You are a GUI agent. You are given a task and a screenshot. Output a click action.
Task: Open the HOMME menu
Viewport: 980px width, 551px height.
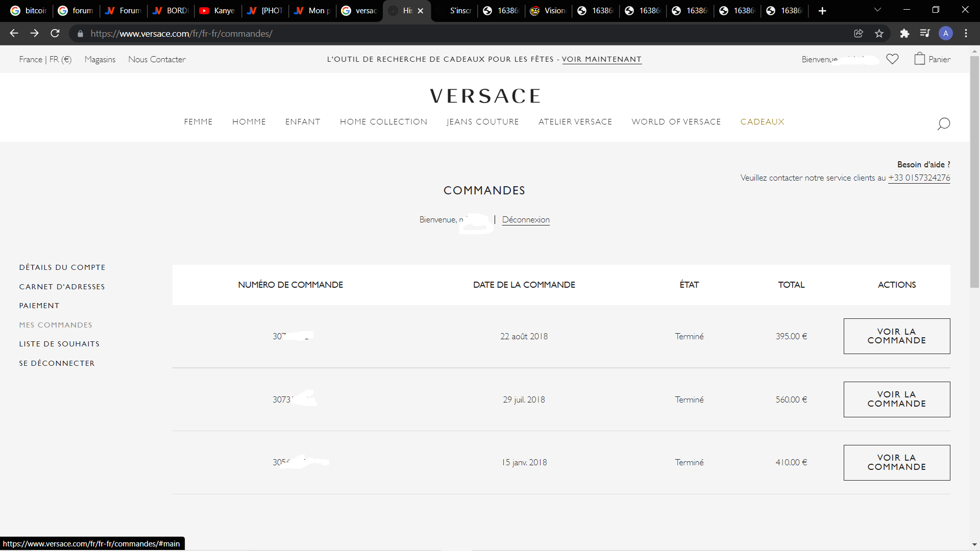pos(249,122)
